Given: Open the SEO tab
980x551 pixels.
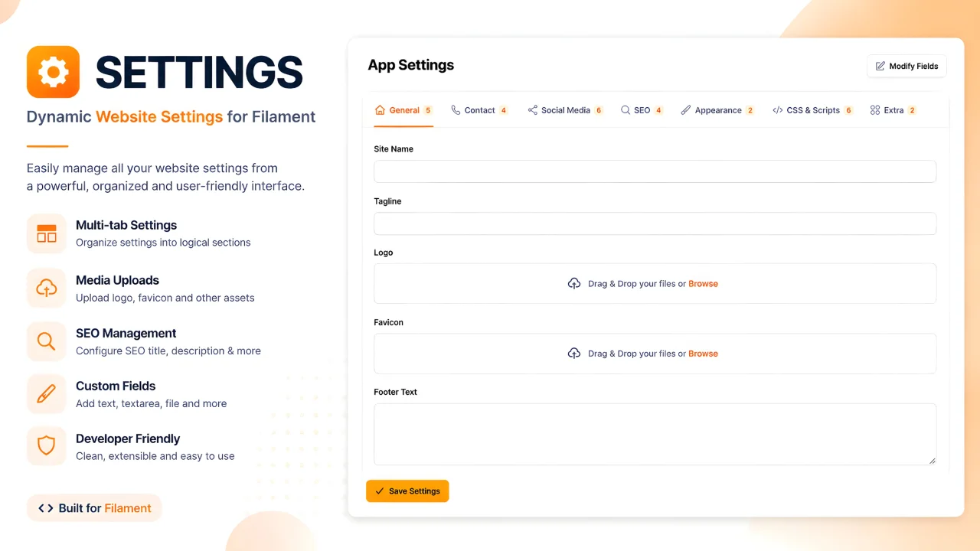Looking at the screenshot, I should coord(642,110).
